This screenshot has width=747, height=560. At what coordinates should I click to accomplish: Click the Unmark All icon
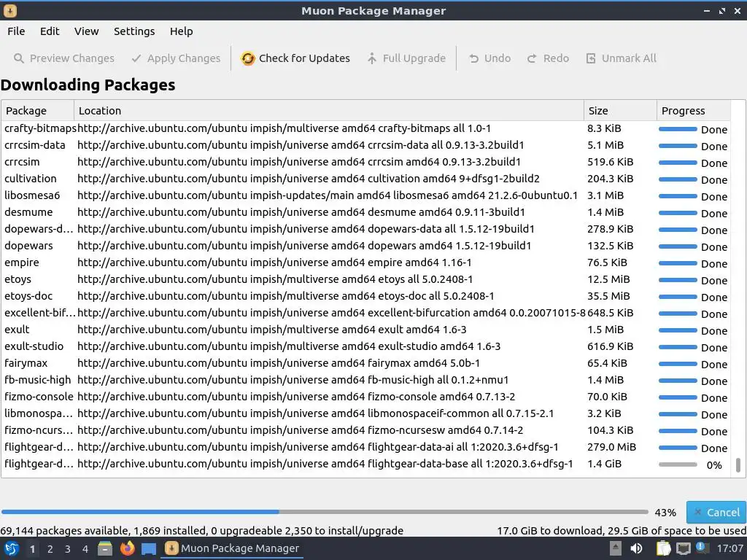591,58
